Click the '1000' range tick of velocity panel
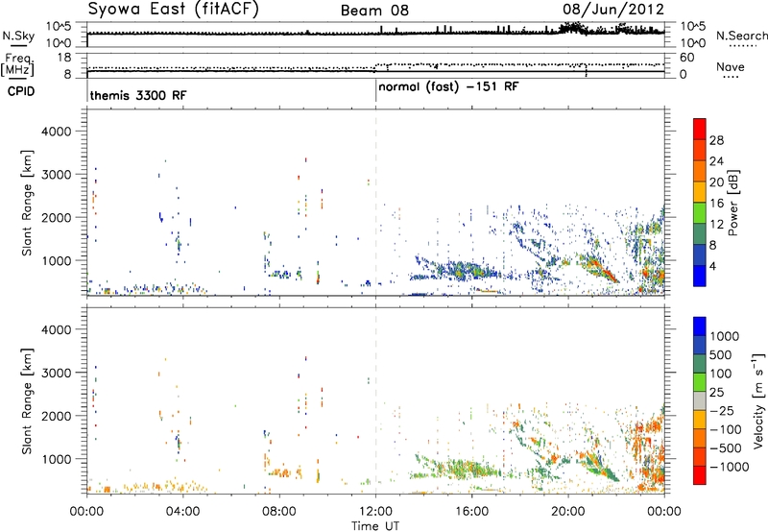This screenshot has height=532, width=768. click(x=57, y=459)
